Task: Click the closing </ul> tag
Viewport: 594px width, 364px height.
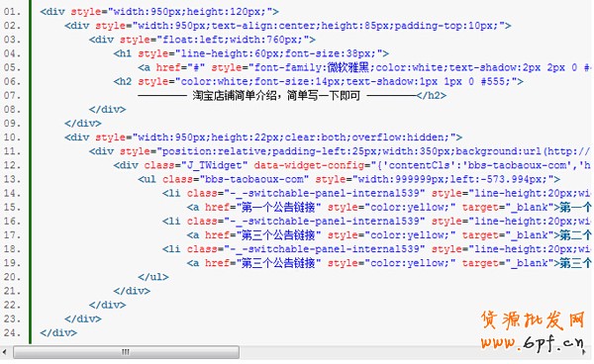Action: tap(153, 277)
